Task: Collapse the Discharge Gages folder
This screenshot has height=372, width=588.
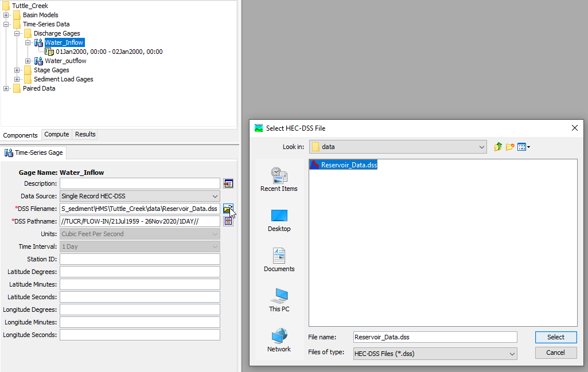Action: point(17,33)
